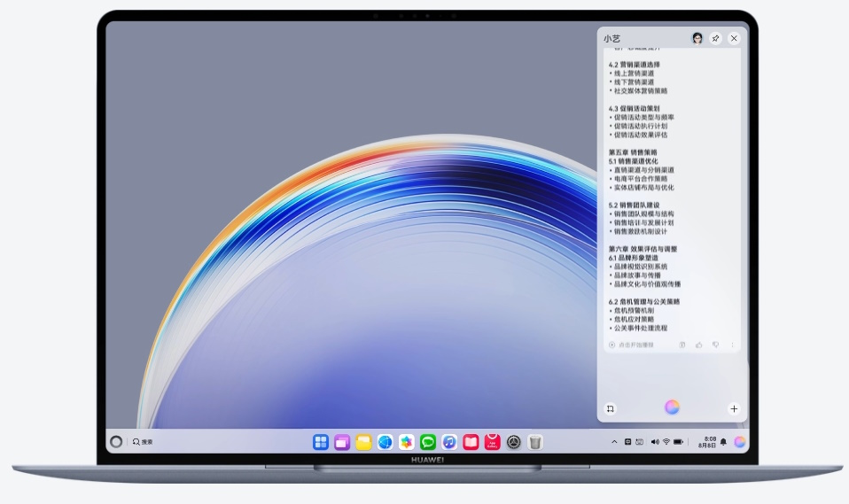This screenshot has height=504, width=849.
Task: Open the volume control in tray
Action: pos(655,442)
